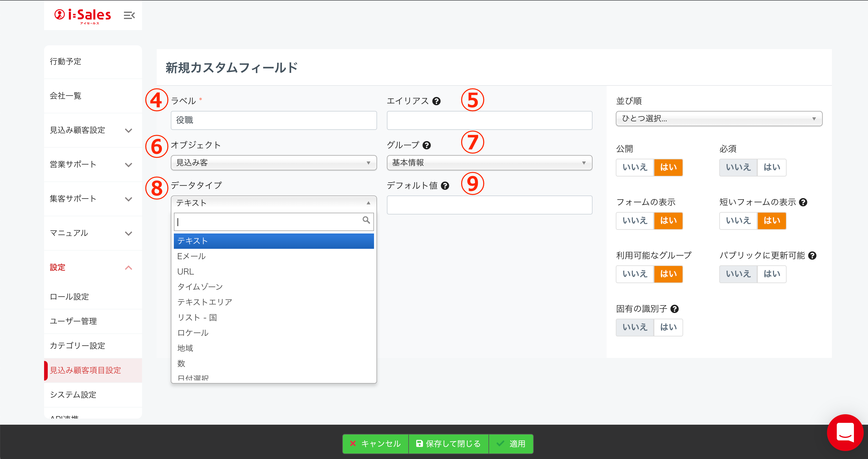Open the 並び順 dropdown

(x=719, y=119)
